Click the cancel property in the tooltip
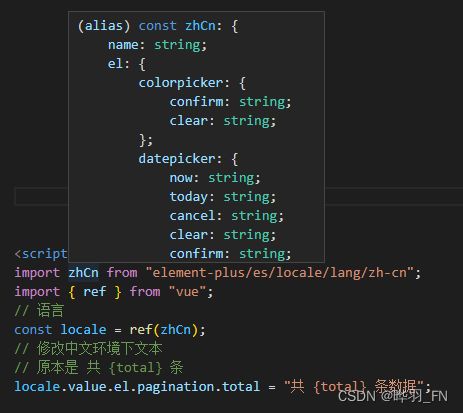463x413 pixels. (192, 216)
